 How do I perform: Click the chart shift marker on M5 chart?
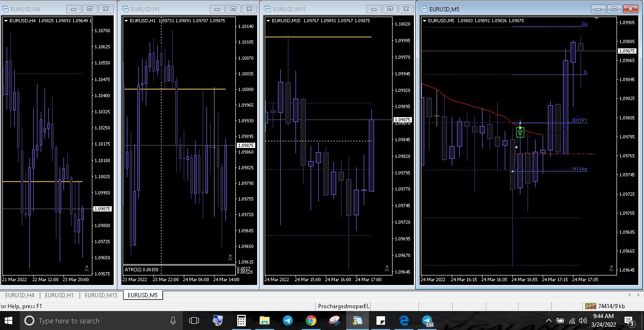[596, 18]
